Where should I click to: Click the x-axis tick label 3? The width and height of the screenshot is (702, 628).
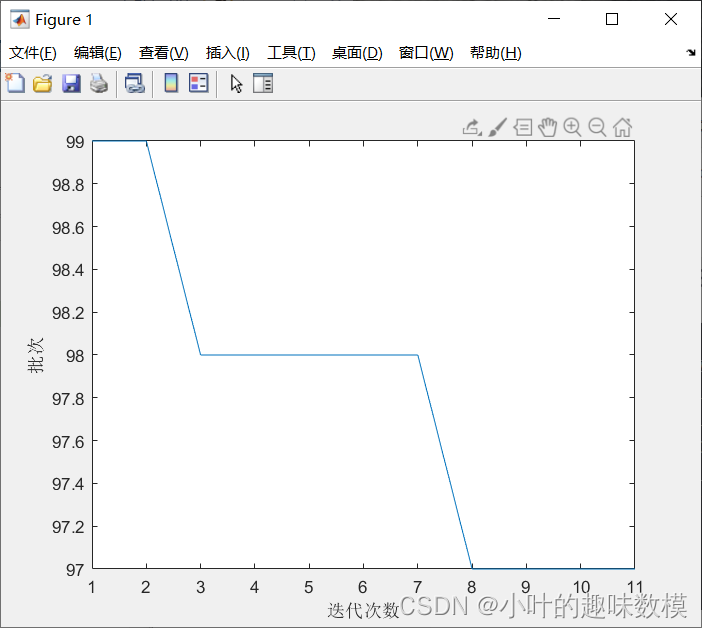200,587
